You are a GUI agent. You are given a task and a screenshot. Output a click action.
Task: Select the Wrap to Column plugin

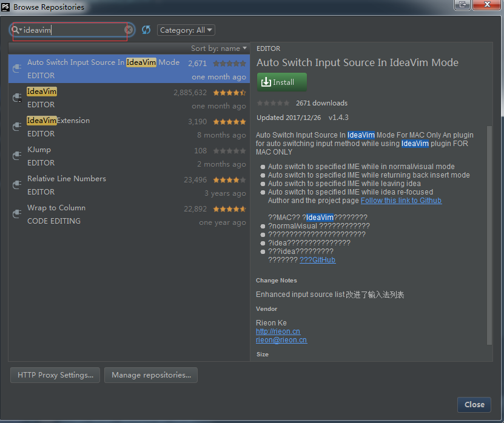tap(129, 214)
